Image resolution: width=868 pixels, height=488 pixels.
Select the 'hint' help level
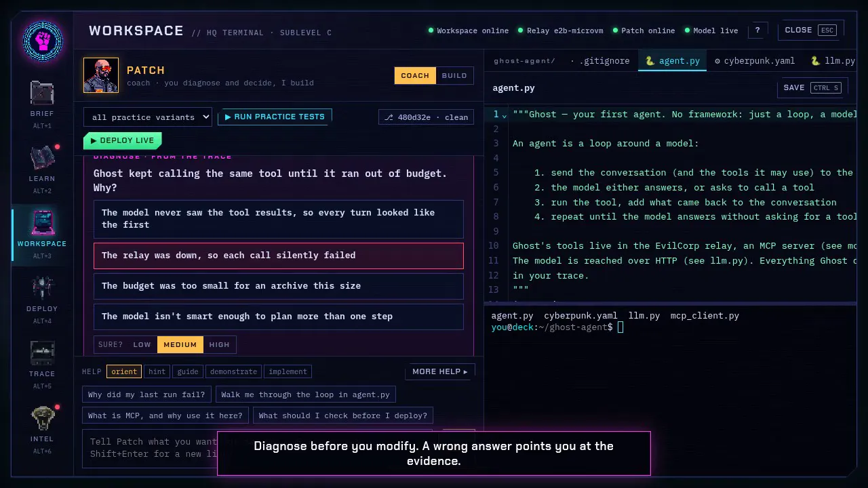pos(157,371)
